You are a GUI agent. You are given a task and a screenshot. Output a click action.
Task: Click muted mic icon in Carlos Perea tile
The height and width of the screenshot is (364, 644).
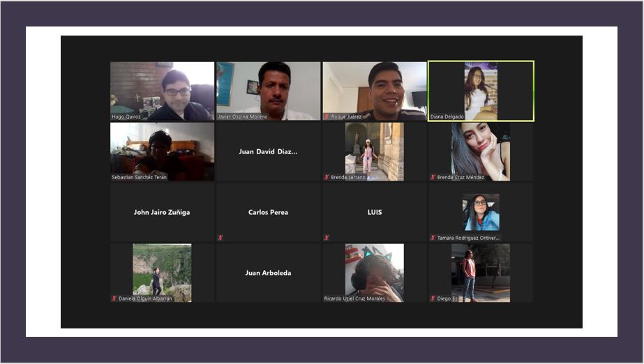pyautogui.click(x=220, y=238)
